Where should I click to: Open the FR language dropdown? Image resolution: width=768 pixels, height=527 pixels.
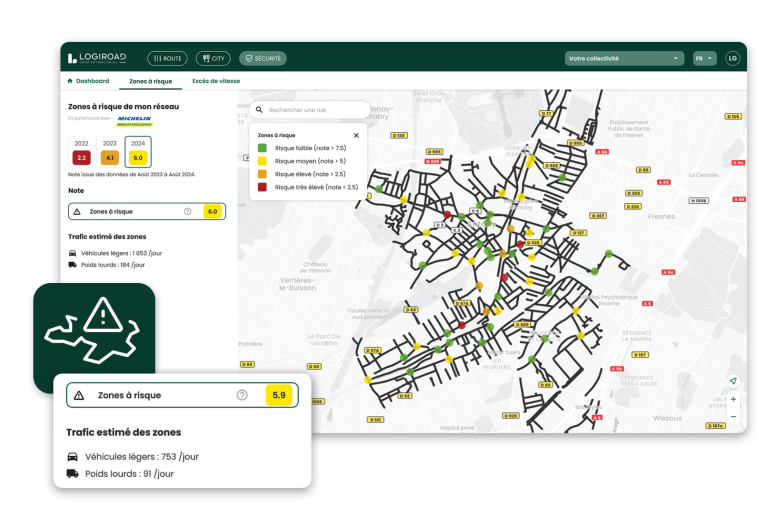(x=705, y=58)
